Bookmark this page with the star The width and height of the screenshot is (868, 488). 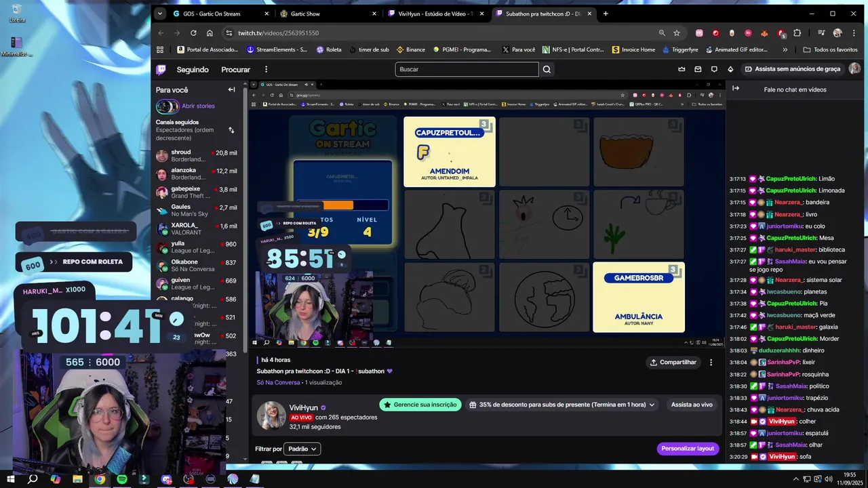677,33
